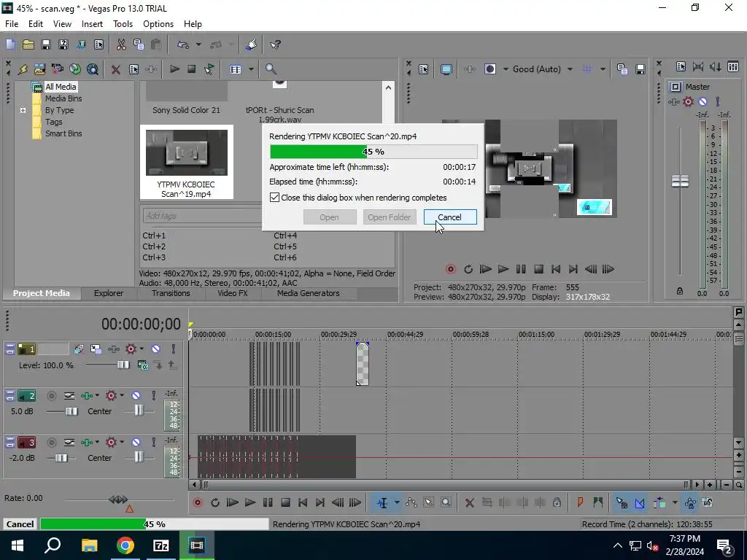Select the Smart Bins tree item
The height and width of the screenshot is (560, 747).
pos(63,134)
